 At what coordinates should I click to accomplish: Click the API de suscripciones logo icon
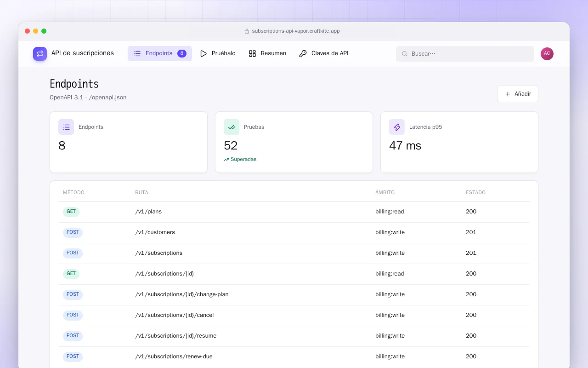(40, 54)
